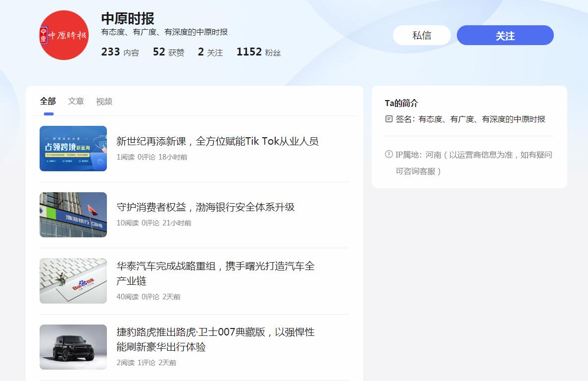Viewport: 588px width, 381px height.
Task: Click the Ta的简介 heading
Action: (401, 103)
